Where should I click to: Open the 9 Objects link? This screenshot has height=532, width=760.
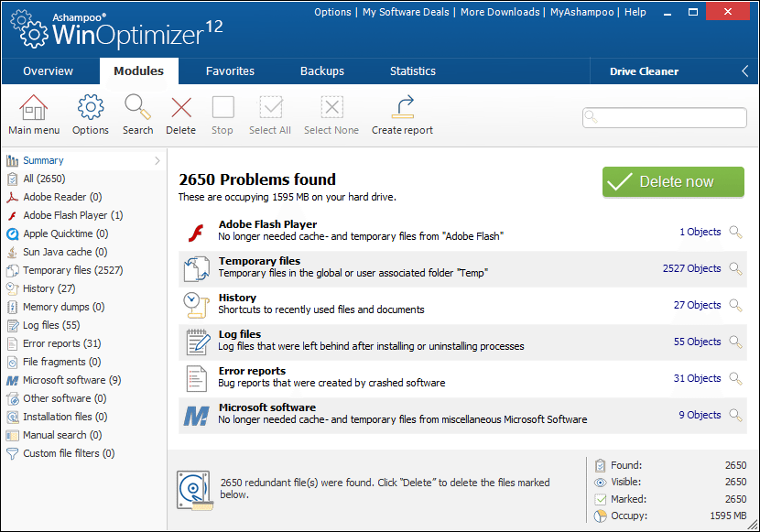pyautogui.click(x=700, y=415)
